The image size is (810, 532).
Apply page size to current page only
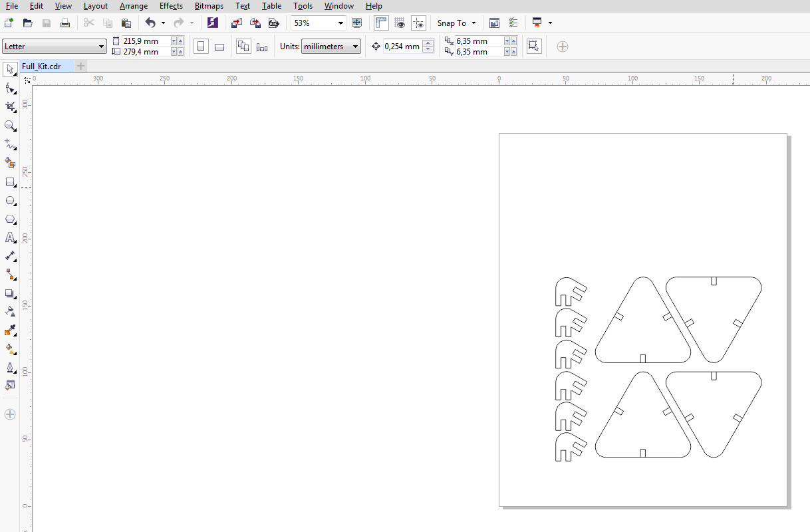(x=262, y=47)
